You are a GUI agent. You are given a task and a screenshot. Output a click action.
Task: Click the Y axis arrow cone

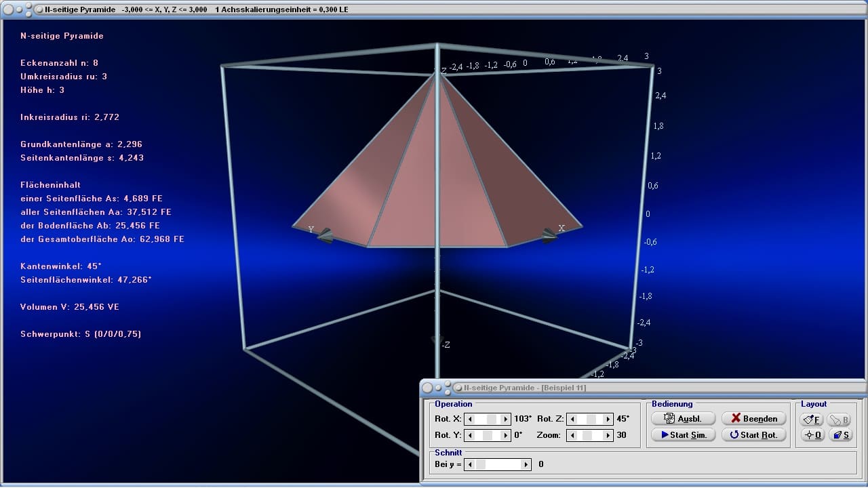325,235
